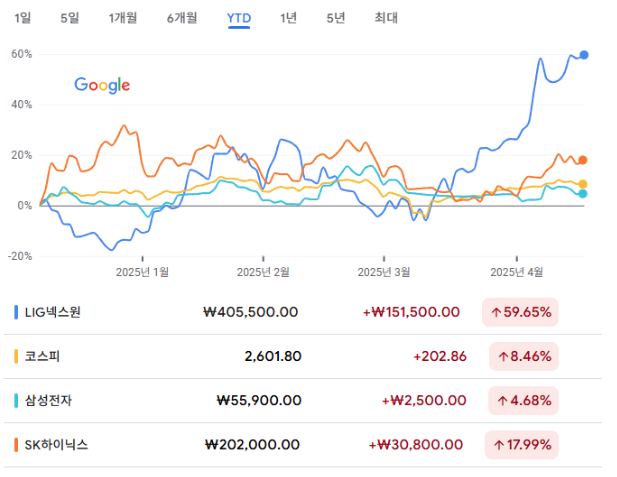The height and width of the screenshot is (477, 617).
Task: Click the 17.99% change badge
Action: pos(522,445)
